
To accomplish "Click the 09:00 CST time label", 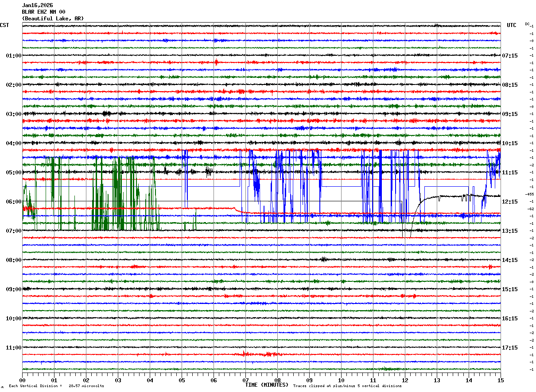I will coord(14,289).
